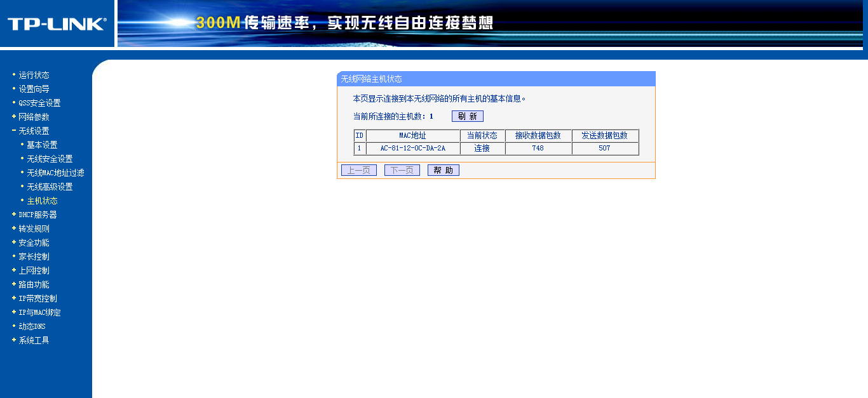Click the 发送数据包数 column header
868x398 pixels.
605,136
